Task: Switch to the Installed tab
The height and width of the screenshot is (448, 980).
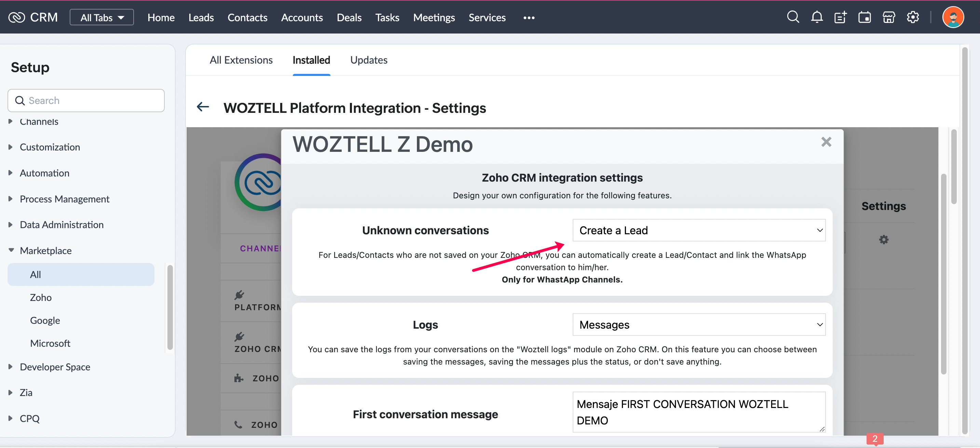Action: tap(311, 60)
